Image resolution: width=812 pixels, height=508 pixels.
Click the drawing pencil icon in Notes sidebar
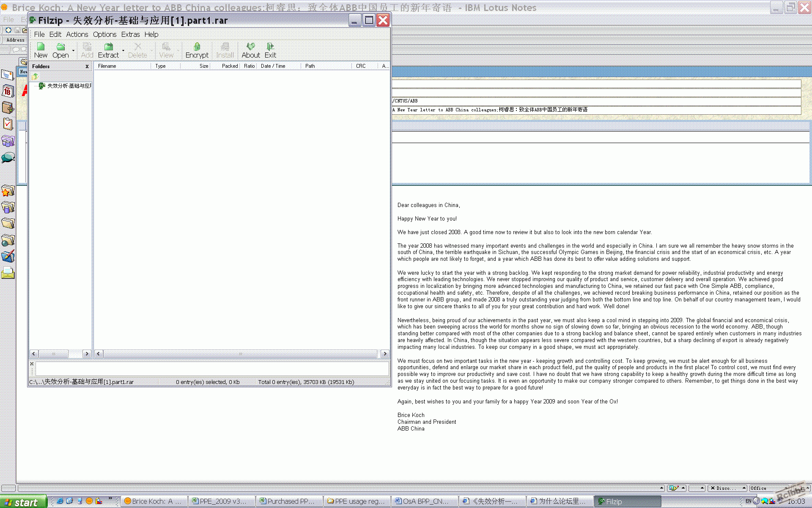8,257
